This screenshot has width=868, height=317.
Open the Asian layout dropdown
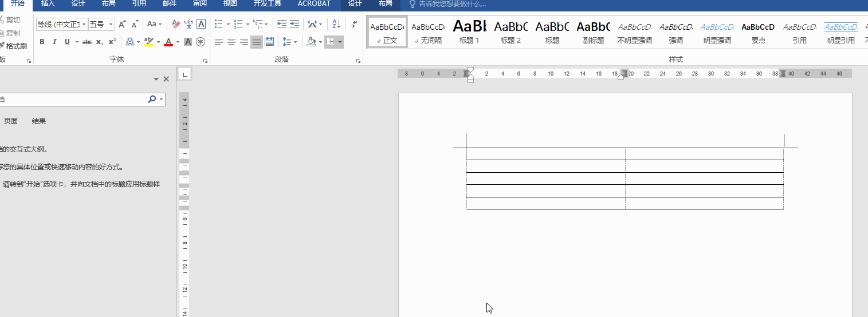click(315, 24)
